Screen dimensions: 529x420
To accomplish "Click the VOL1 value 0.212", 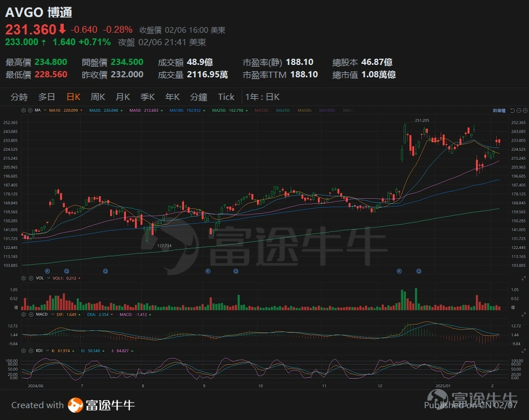I will pos(71,278).
